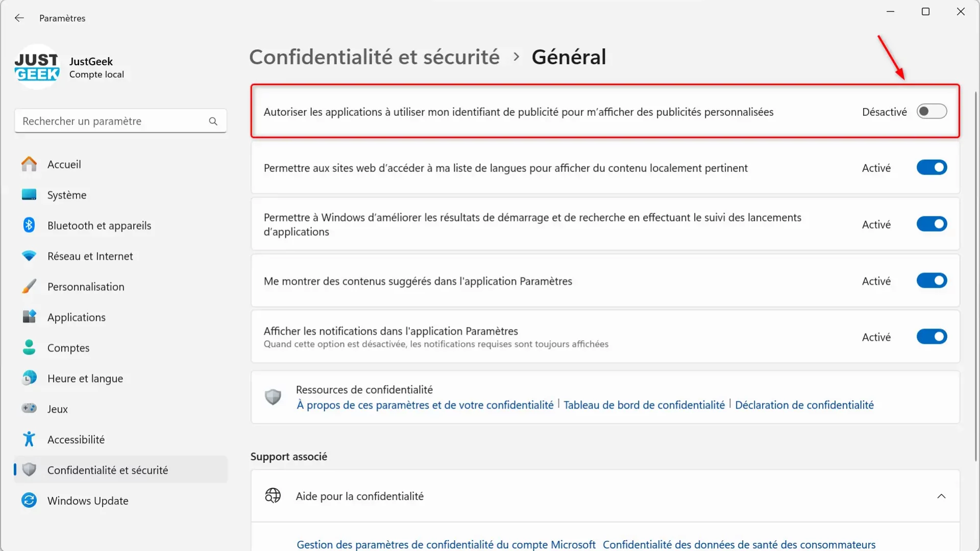This screenshot has height=551, width=980.
Task: Click the Rechercher un paramètre search field
Action: [x=120, y=121]
